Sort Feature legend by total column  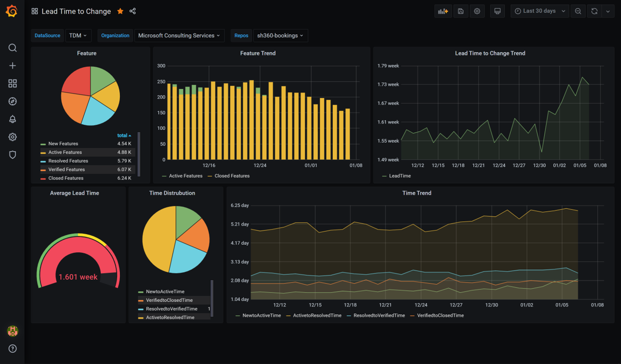click(x=124, y=135)
